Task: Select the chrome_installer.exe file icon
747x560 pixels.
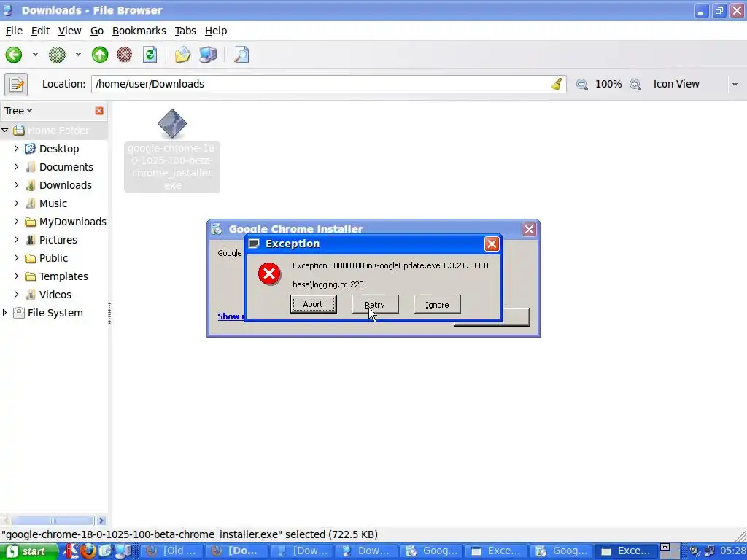Action: [172, 124]
